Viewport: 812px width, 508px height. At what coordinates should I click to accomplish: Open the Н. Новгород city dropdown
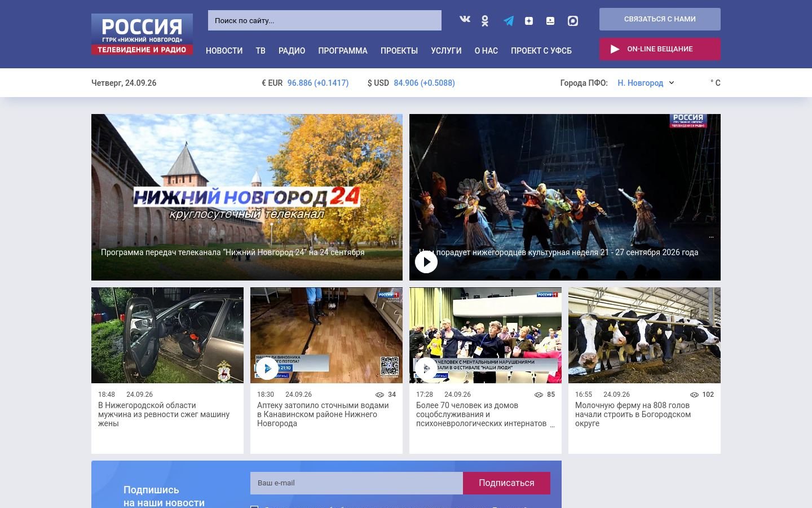646,83
